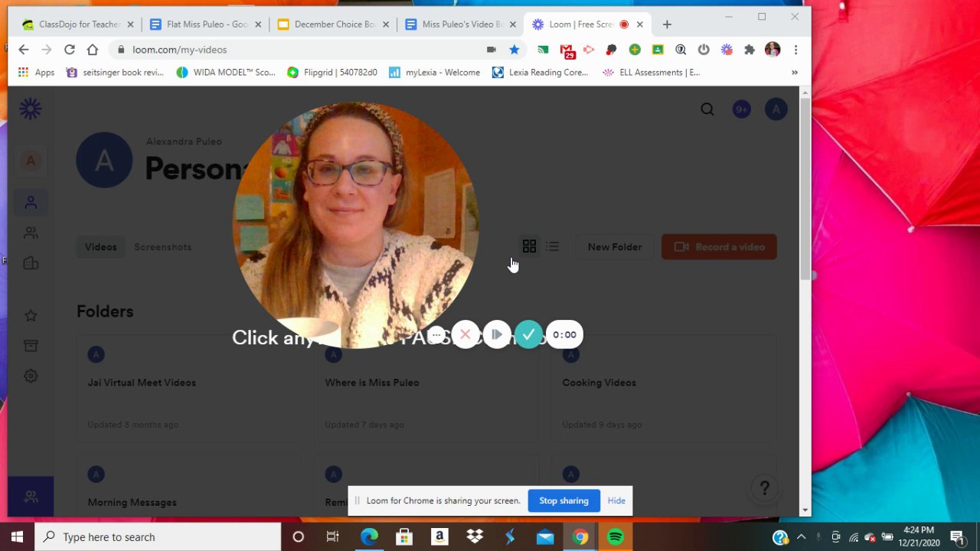Hide the screen sharing notification bar

pyautogui.click(x=616, y=500)
